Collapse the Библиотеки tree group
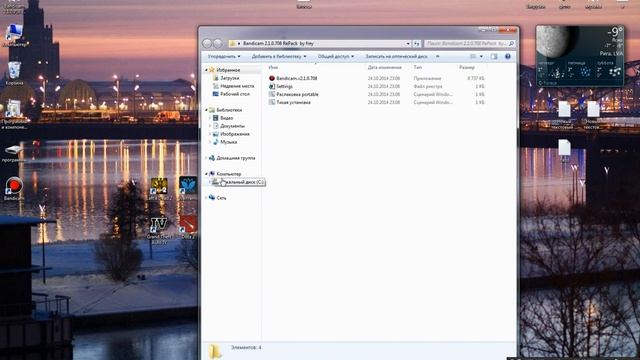Screen dimensions: 640x360 point(206,110)
